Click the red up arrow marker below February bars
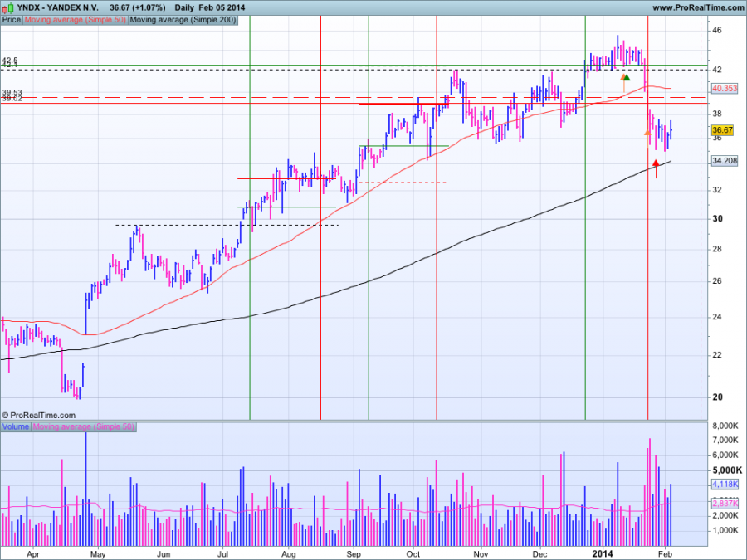This screenshot has height=560, width=747. click(x=656, y=168)
